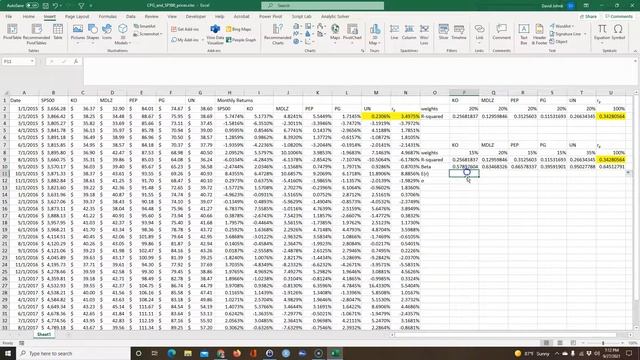
Task: Open People Graph add-in
Action: pos(241,40)
